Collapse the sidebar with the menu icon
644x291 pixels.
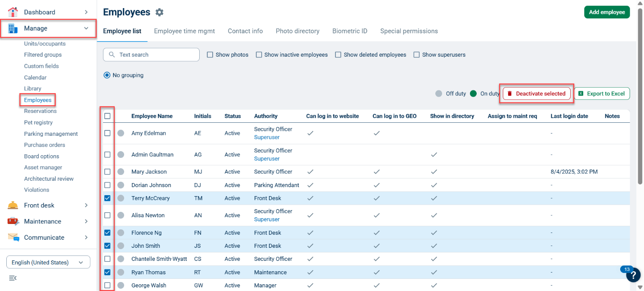click(x=13, y=278)
